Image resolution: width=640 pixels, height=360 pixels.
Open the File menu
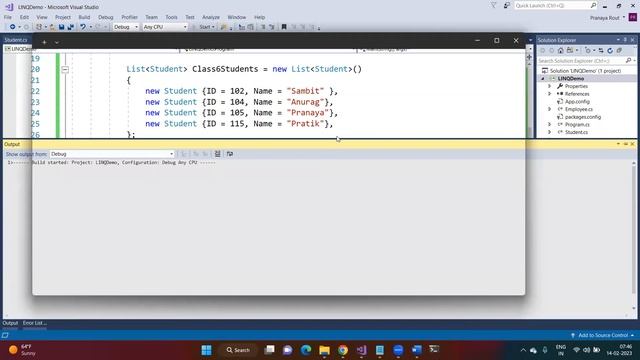click(x=8, y=17)
